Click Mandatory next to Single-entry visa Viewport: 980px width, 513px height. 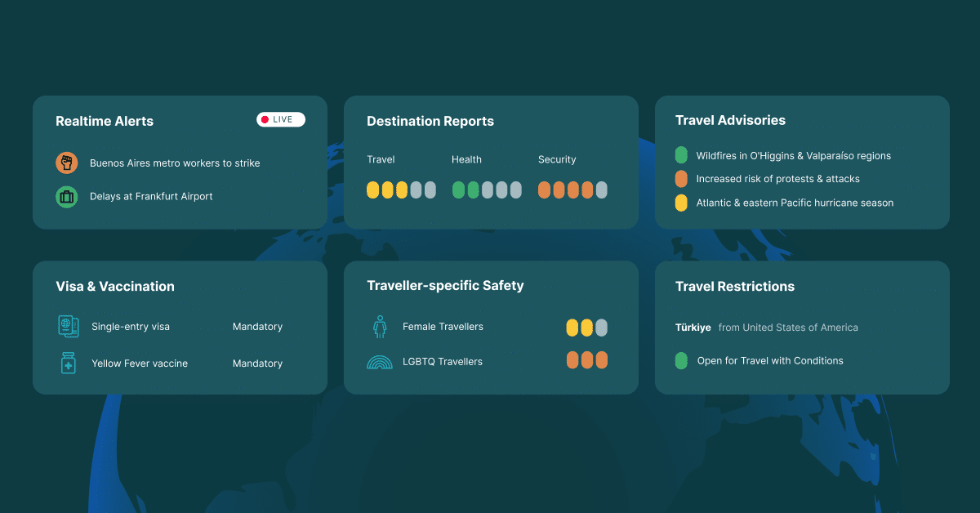click(257, 326)
